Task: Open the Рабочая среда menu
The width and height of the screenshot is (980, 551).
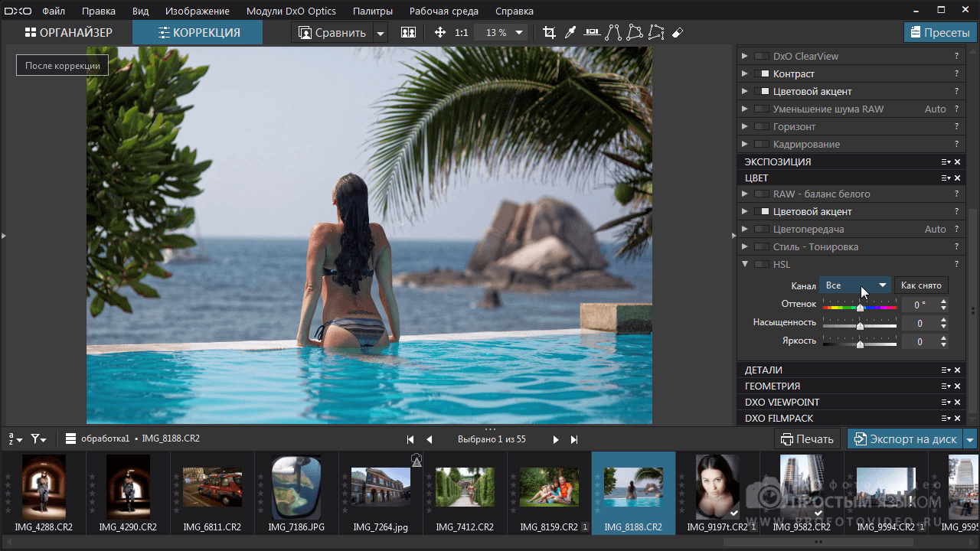Action: tap(444, 11)
